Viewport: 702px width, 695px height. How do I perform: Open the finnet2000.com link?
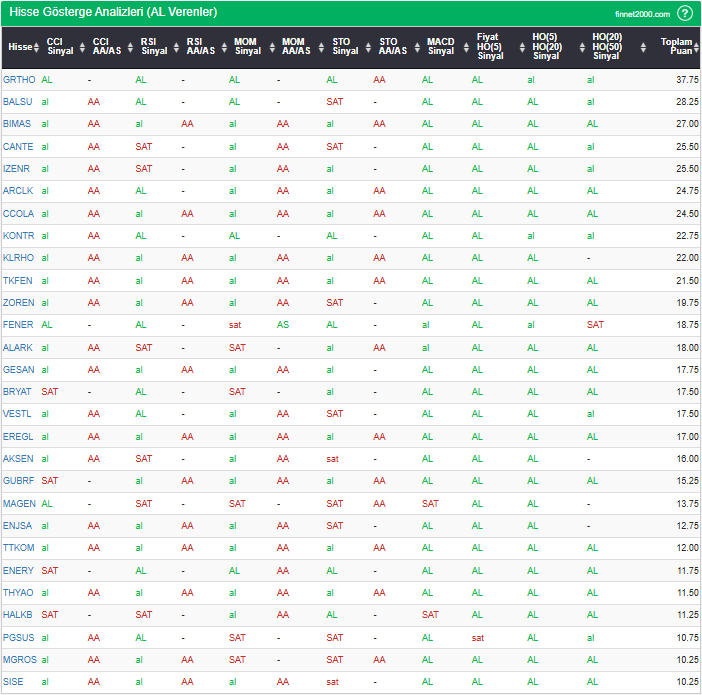tap(644, 14)
